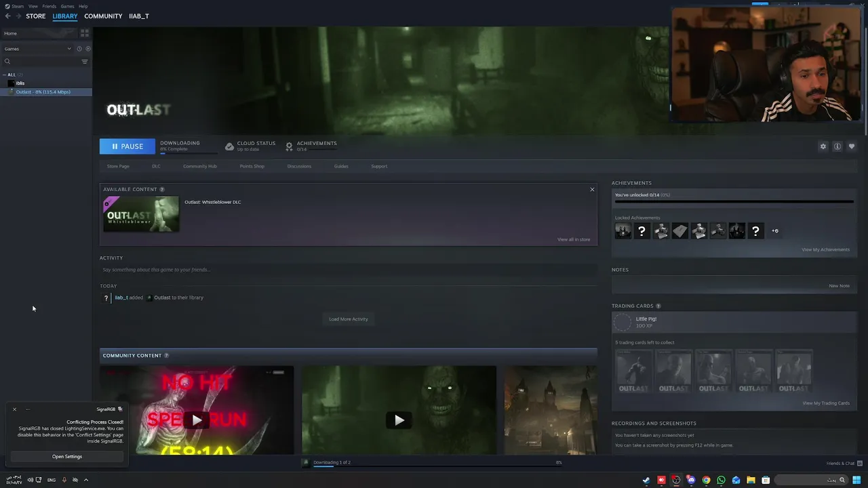
Task: Click Available Content help question mark
Action: click(x=162, y=189)
